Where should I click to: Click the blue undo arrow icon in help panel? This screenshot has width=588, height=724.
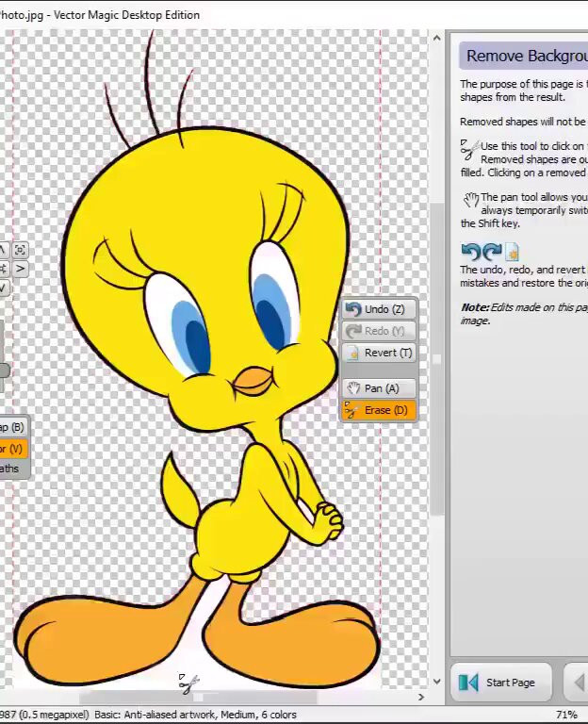(x=470, y=252)
